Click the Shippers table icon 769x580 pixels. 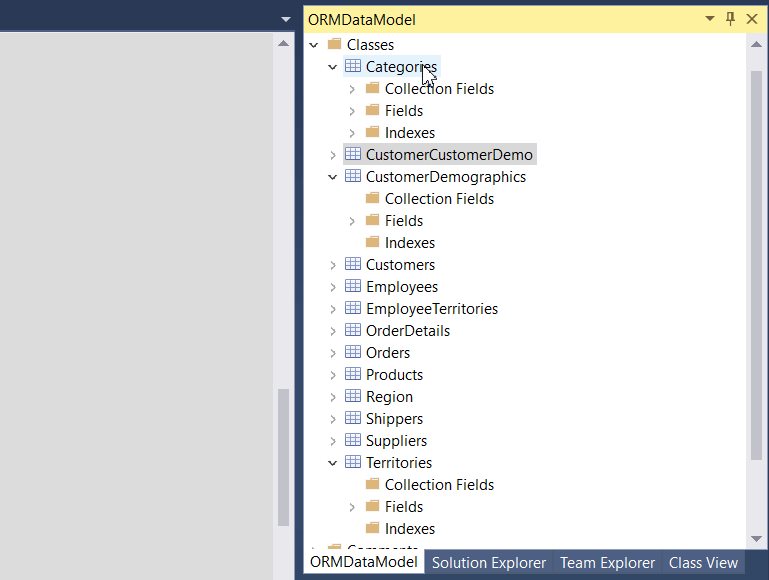tap(353, 418)
